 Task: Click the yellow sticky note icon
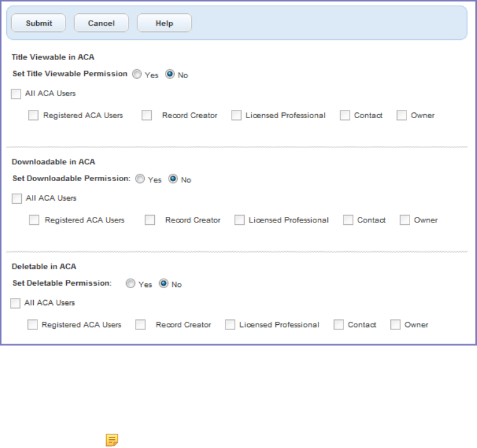[x=112, y=440]
